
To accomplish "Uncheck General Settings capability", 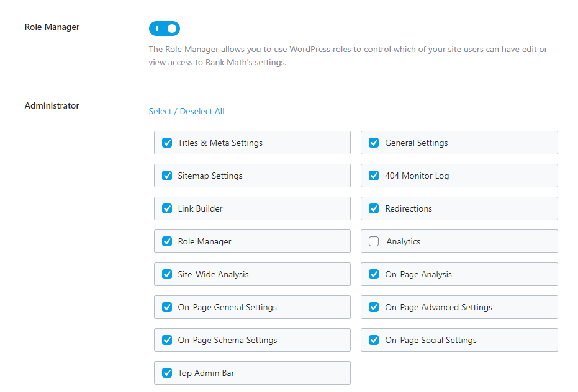I will [374, 143].
